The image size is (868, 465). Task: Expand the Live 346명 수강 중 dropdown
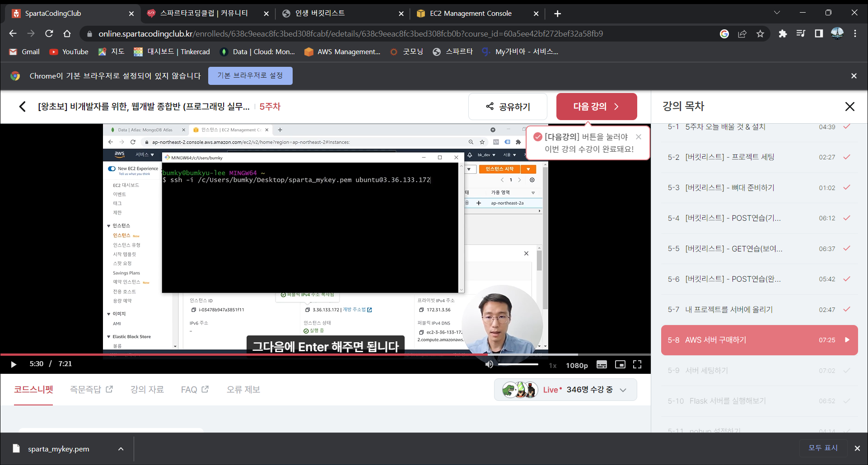(x=565, y=390)
